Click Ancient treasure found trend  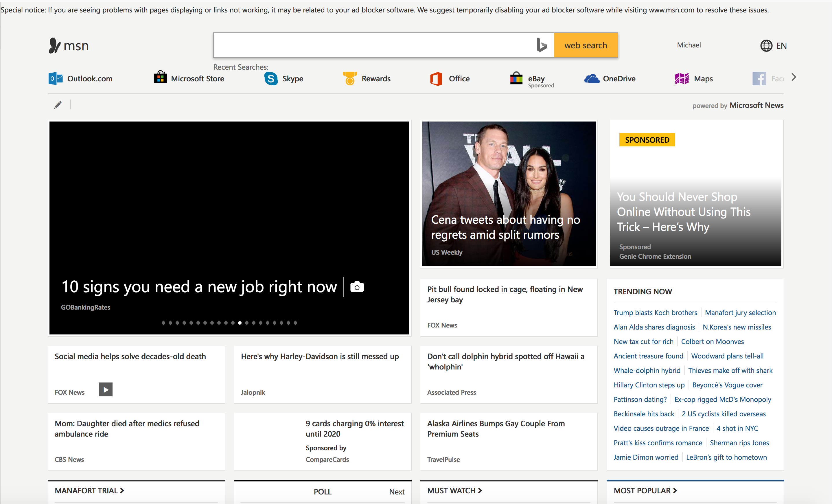[x=648, y=356]
